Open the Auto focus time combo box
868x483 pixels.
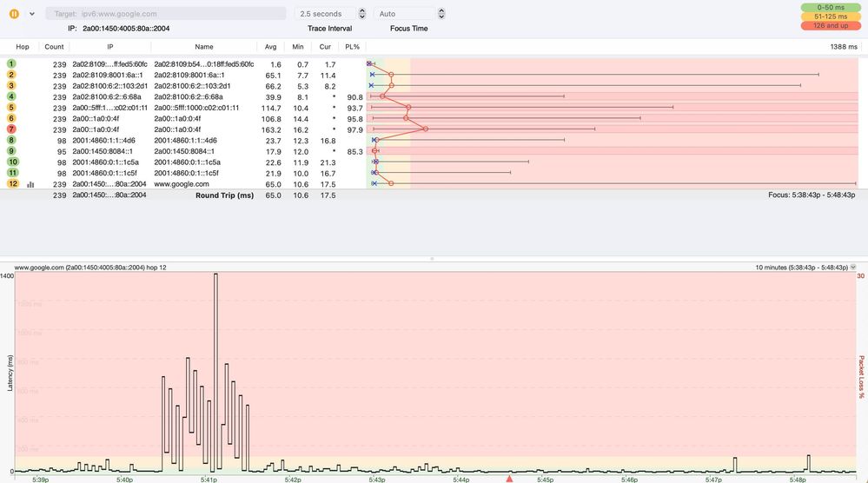(405, 14)
